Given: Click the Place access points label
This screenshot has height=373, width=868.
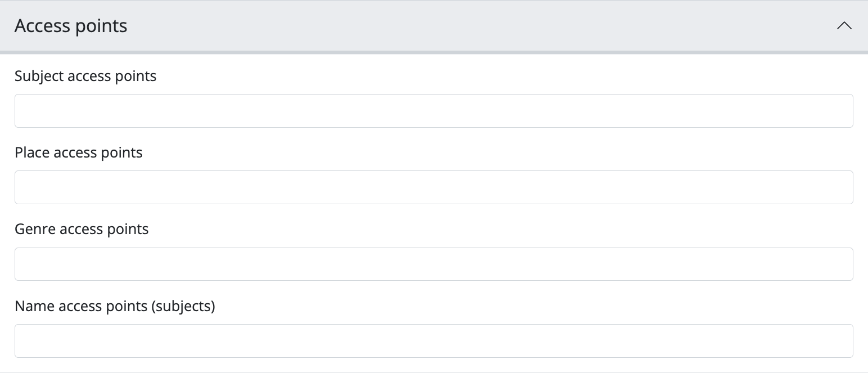Looking at the screenshot, I should coord(79,152).
